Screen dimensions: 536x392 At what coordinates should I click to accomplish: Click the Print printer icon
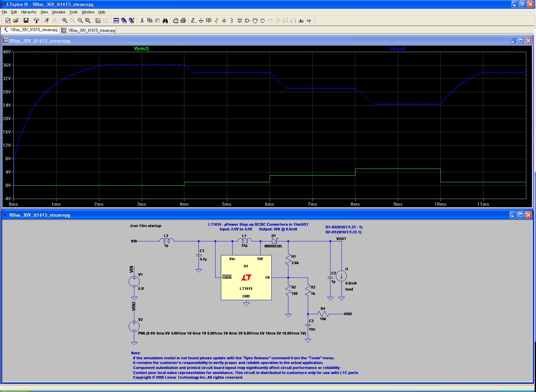coord(183,21)
